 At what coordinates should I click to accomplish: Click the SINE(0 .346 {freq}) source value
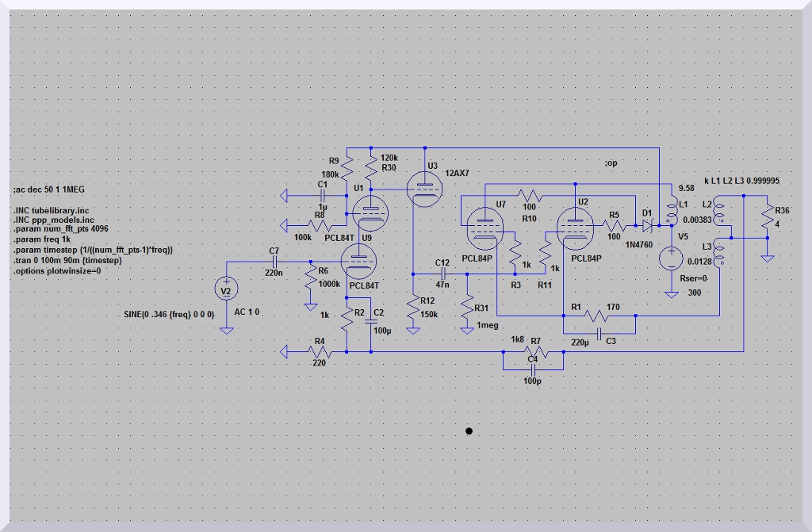click(x=168, y=315)
